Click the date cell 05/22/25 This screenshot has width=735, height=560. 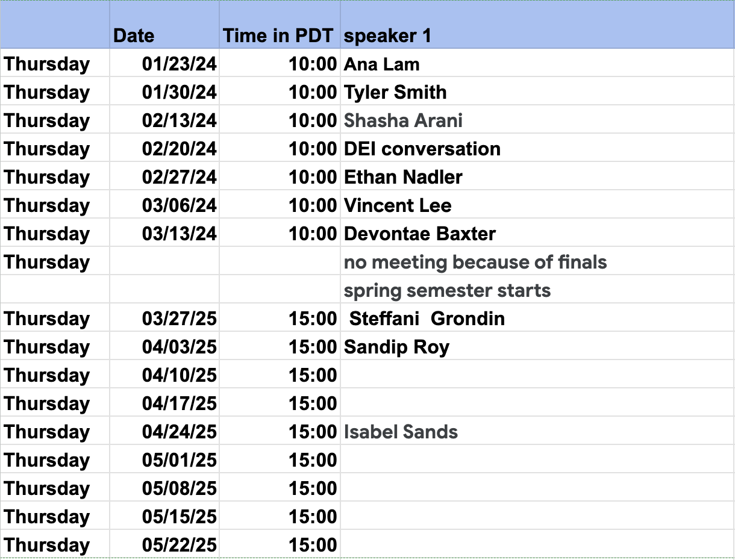(x=179, y=545)
